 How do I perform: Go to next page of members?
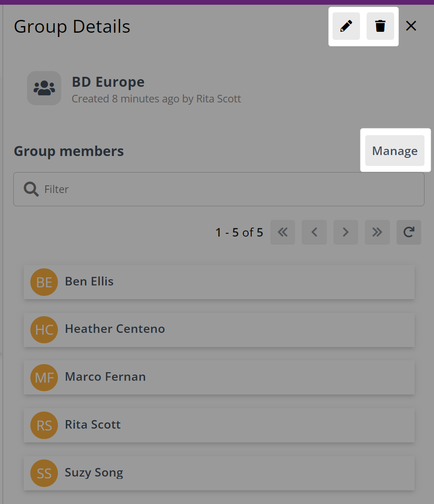[x=346, y=232]
